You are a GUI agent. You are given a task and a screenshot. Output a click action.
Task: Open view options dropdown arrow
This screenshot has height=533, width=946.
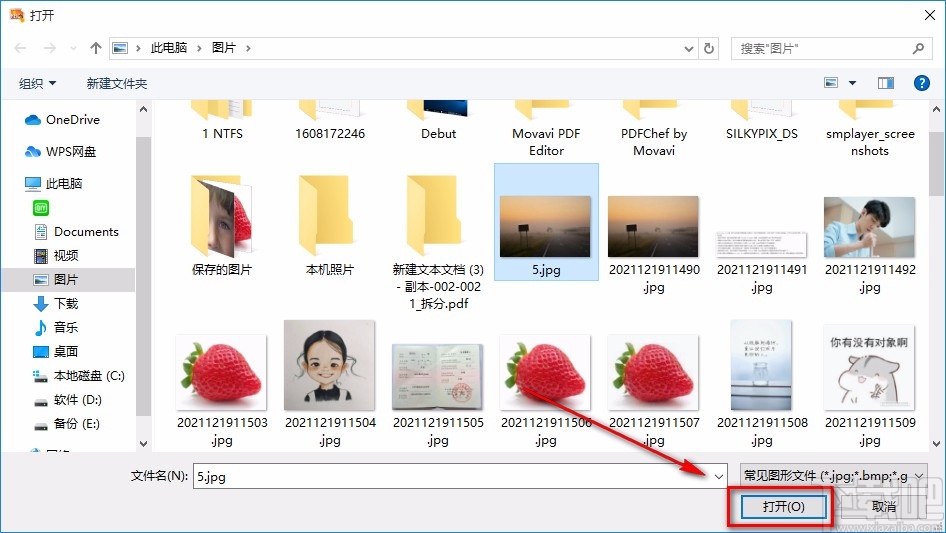pyautogui.click(x=852, y=83)
